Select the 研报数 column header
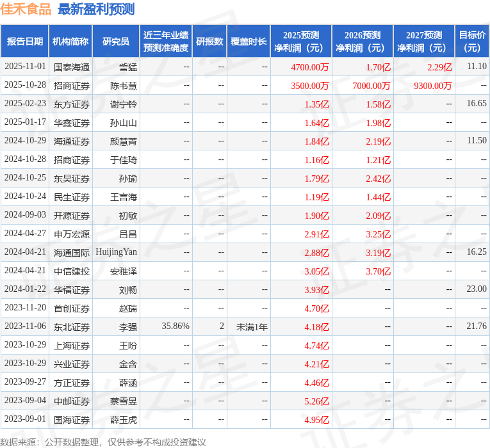 tap(209, 42)
